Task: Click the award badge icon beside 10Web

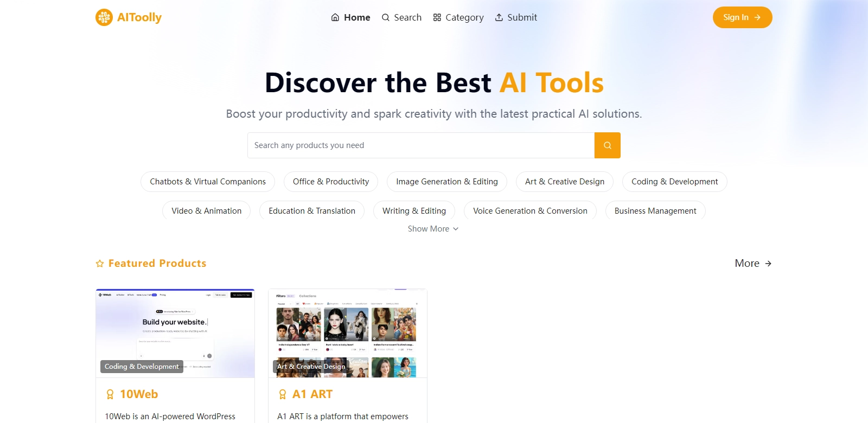Action: (110, 394)
